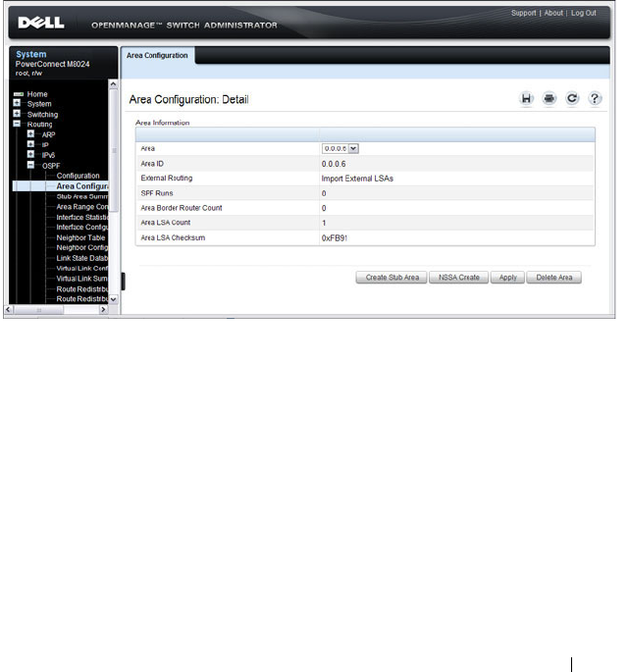The width and height of the screenshot is (629, 672).
Task: Click the sidebar scroll up arrow
Action: (113, 84)
